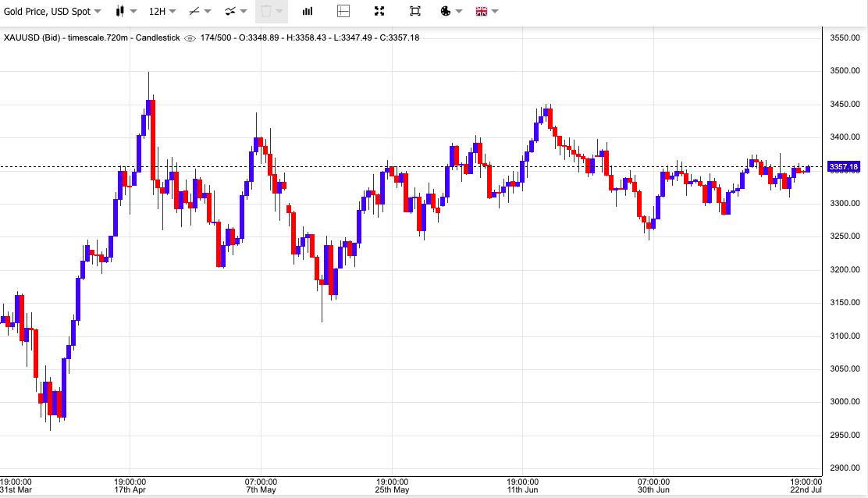
Task: Click the 3500.00 price axis label
Action: tap(845, 71)
